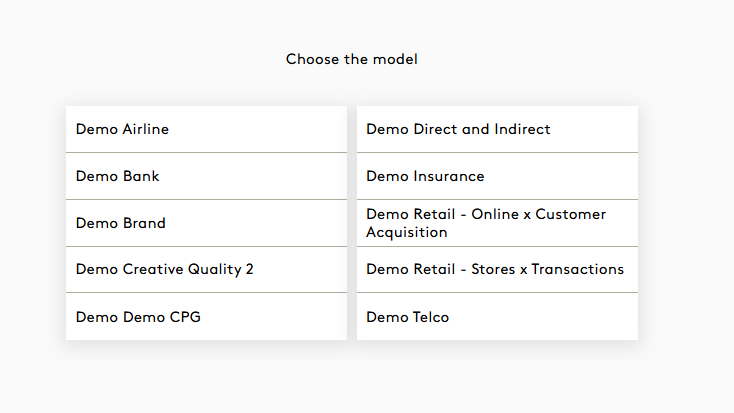Screen dimensions: 734x413
Task: Click the CPG entry in the left column
Action: (x=137, y=317)
